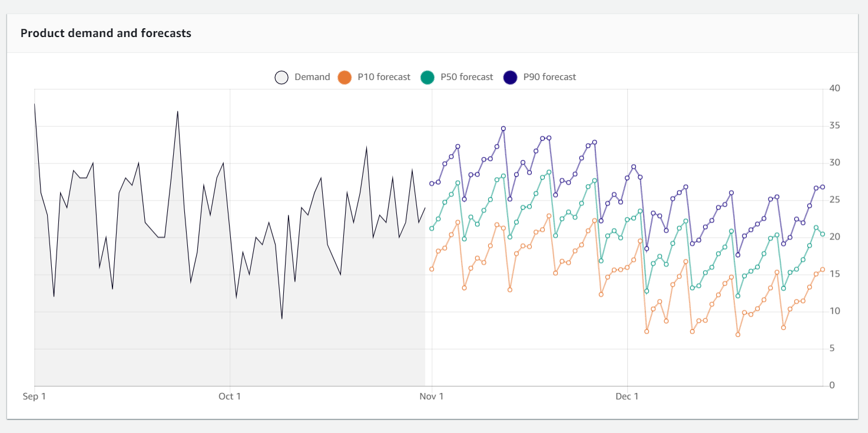Viewport: 868px width, 433px height.
Task: Click the 10 y-axis label
Action: coord(834,311)
